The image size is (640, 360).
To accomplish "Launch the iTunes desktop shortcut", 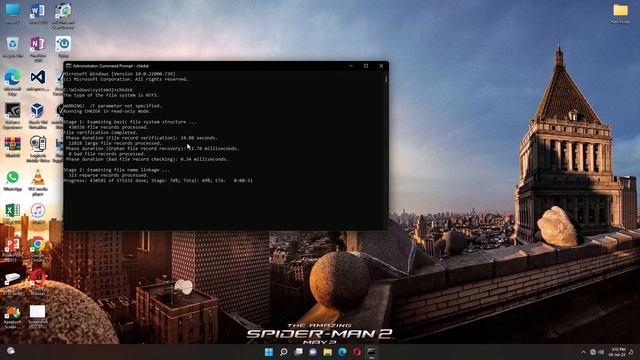I will pyautogui.click(x=38, y=213).
